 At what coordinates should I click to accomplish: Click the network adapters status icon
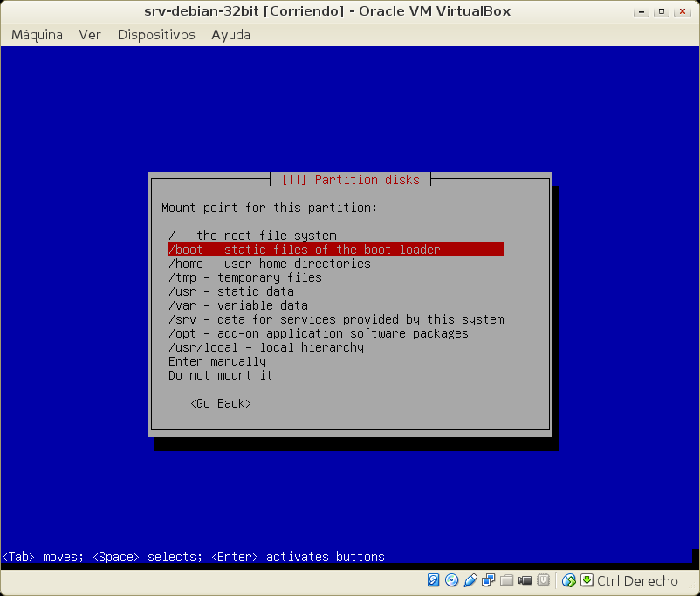pyautogui.click(x=488, y=580)
